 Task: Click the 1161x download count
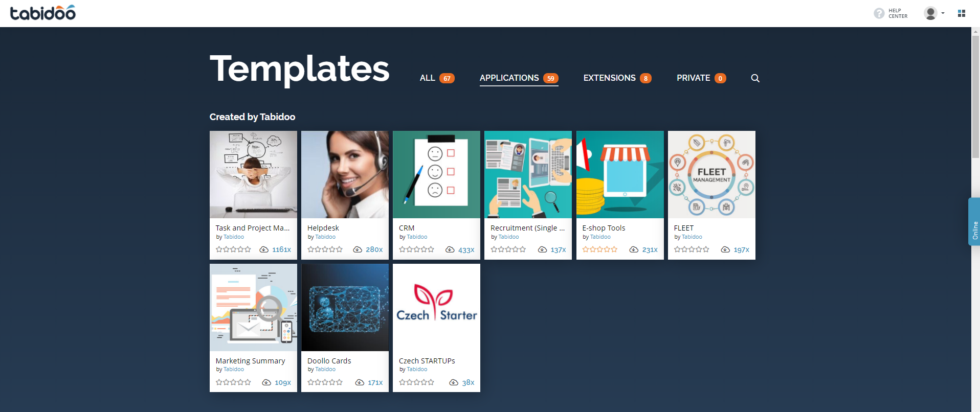point(281,249)
